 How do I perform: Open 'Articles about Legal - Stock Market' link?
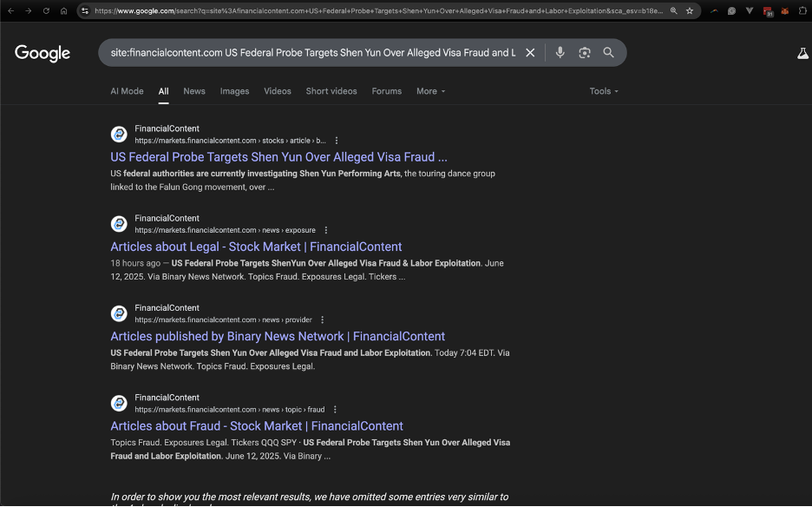tap(256, 247)
